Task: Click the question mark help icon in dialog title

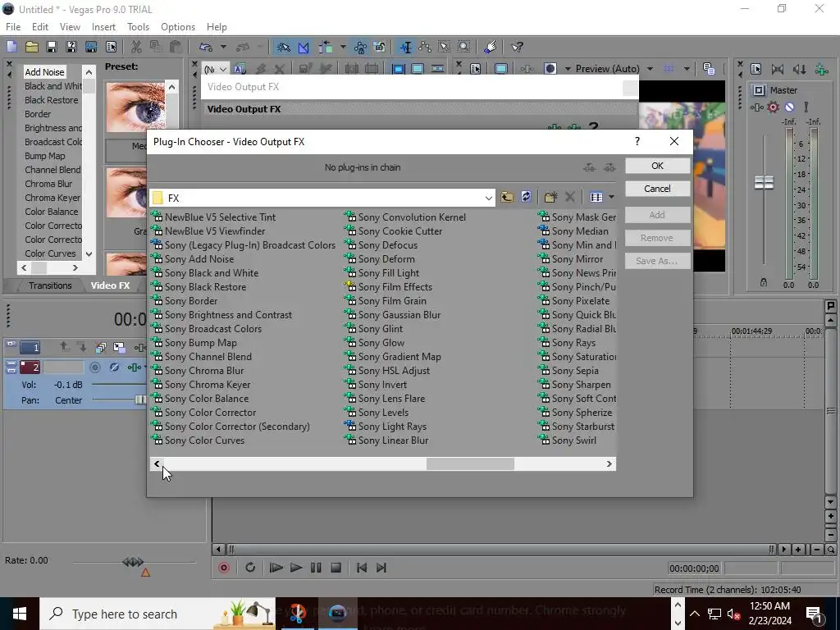Action: click(637, 141)
